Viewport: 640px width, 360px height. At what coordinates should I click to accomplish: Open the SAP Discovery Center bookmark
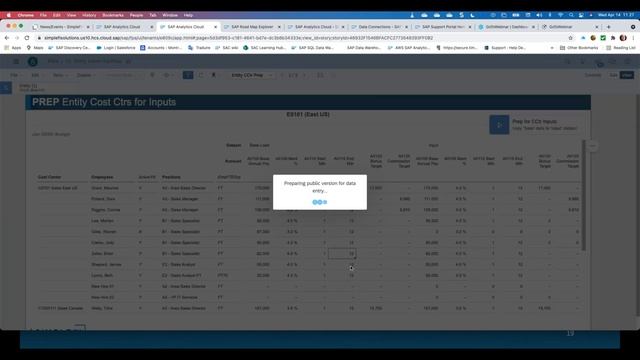point(69,48)
